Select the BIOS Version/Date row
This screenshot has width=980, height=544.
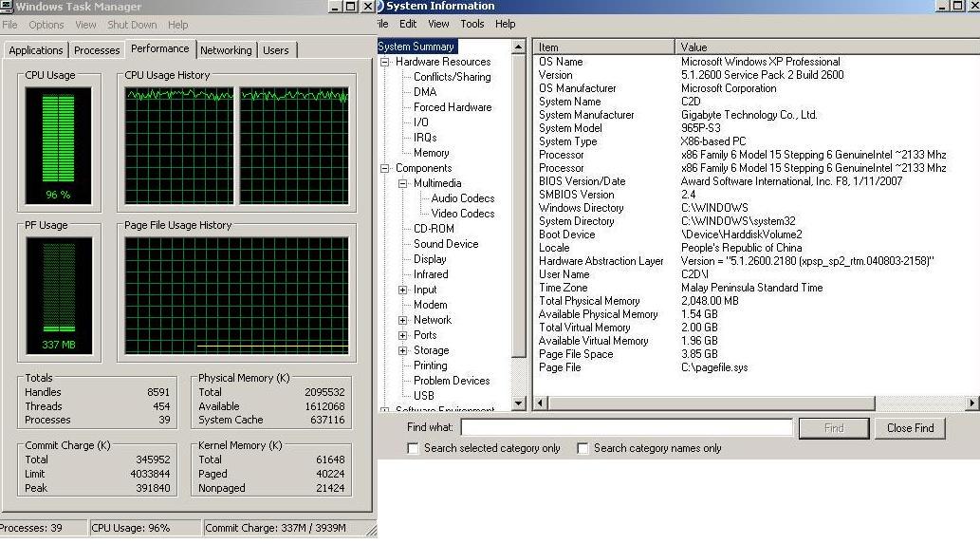(x=756, y=181)
